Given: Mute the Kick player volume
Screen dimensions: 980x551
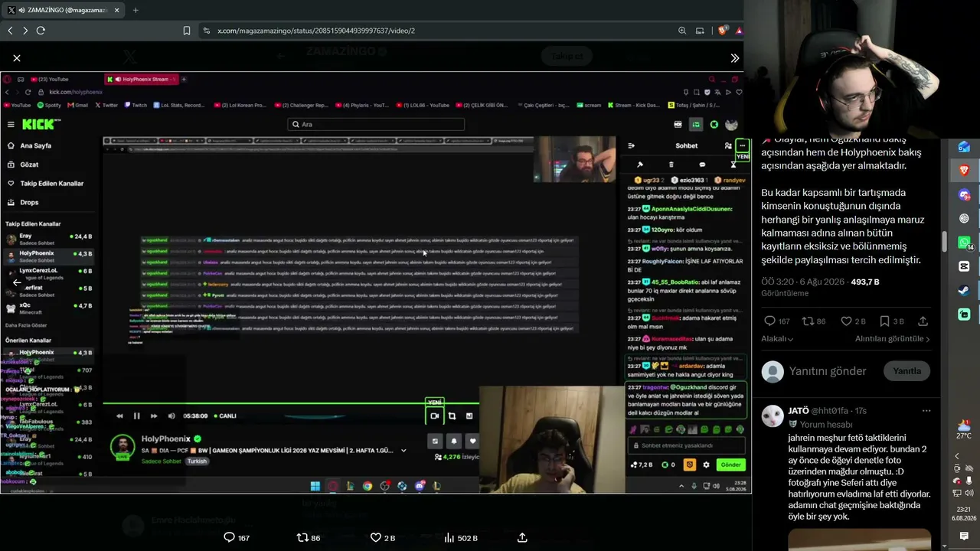Looking at the screenshot, I should tap(171, 416).
